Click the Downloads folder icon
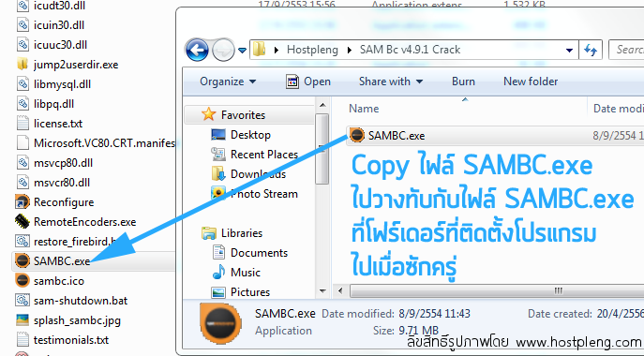This screenshot has height=356, width=644. (218, 173)
